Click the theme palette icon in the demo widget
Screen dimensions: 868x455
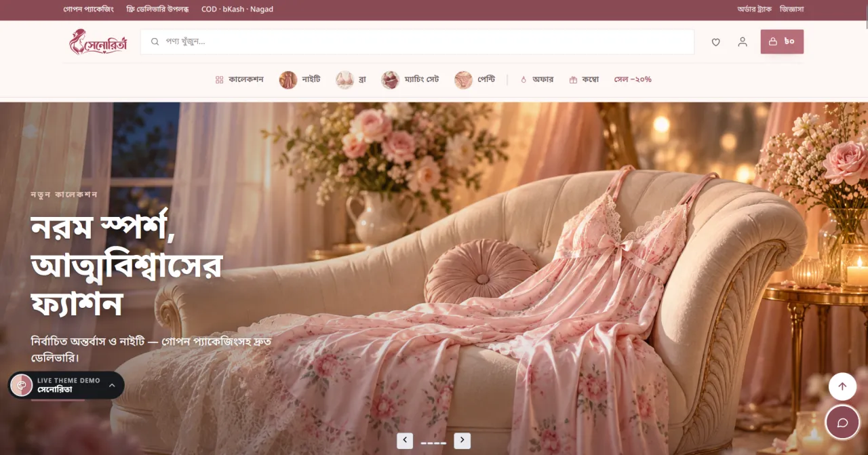tap(22, 385)
